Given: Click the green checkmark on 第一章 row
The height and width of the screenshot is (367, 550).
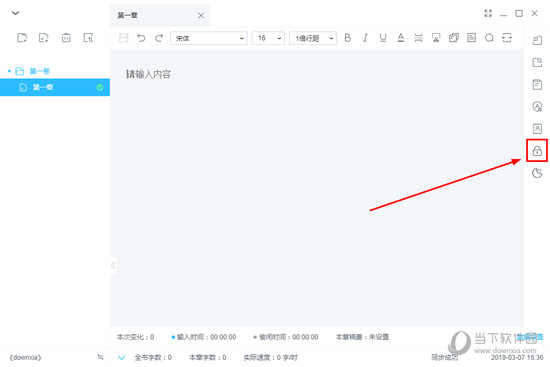Looking at the screenshot, I should [100, 87].
